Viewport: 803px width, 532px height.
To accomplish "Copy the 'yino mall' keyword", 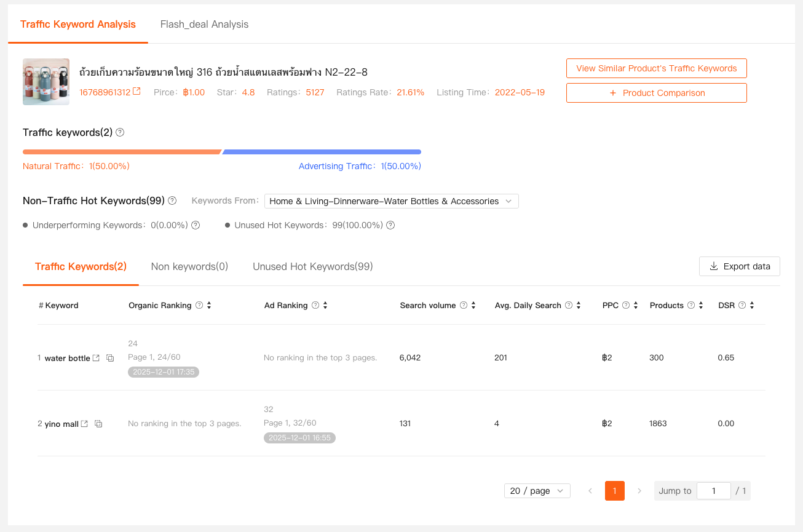I will point(98,424).
